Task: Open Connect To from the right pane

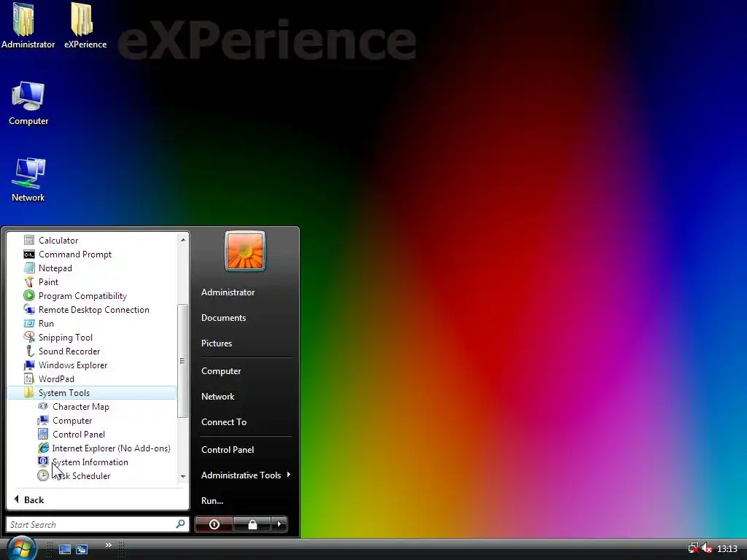Action: click(x=224, y=422)
